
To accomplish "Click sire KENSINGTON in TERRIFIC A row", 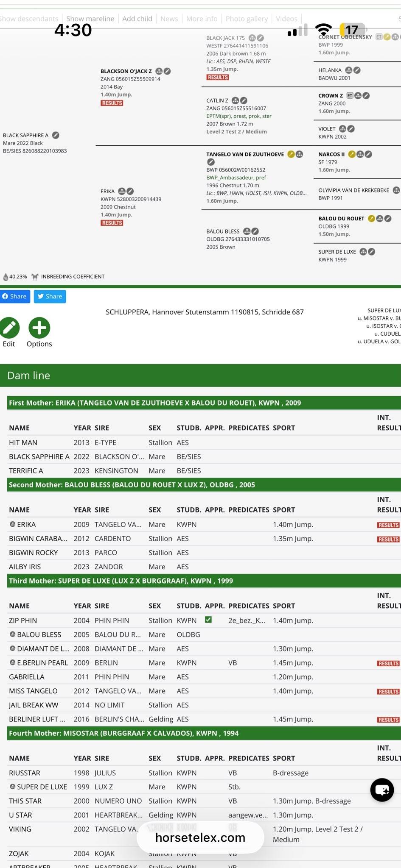I will (x=116, y=470).
